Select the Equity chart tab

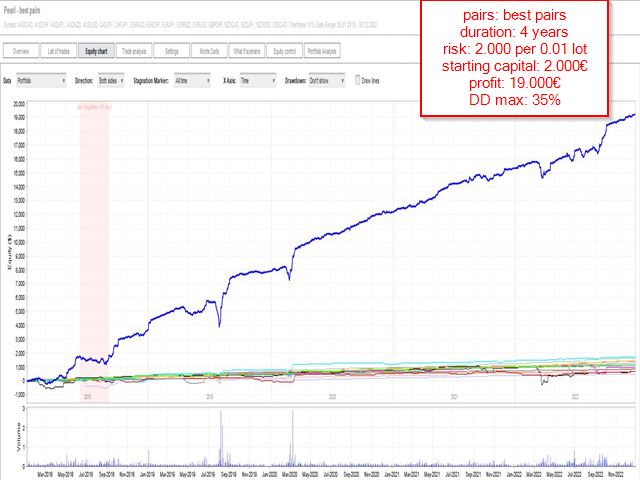tap(96, 51)
